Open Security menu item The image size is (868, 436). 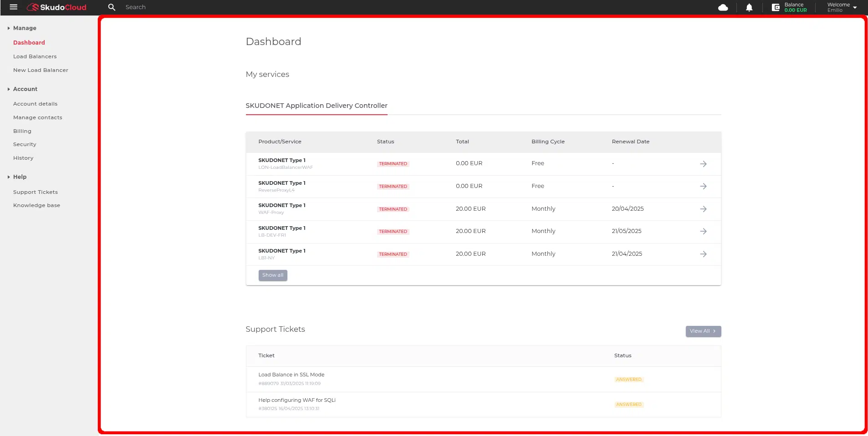point(25,144)
